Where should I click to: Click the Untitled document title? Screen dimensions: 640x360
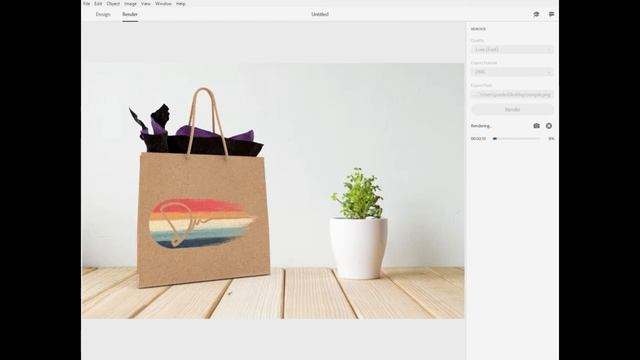click(320, 14)
